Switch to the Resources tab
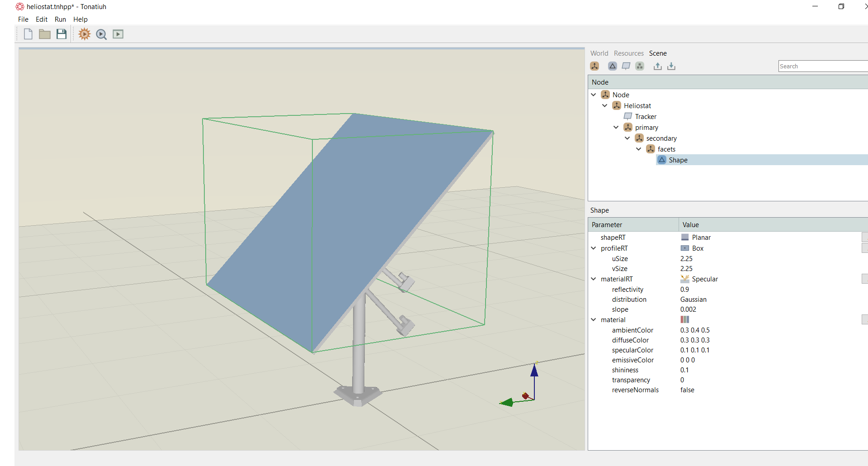 (628, 53)
